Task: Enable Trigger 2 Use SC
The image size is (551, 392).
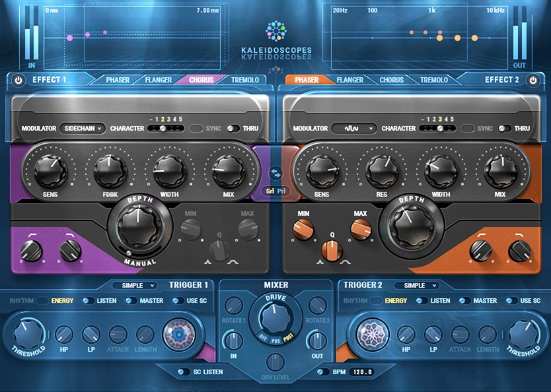Action: 511,301
